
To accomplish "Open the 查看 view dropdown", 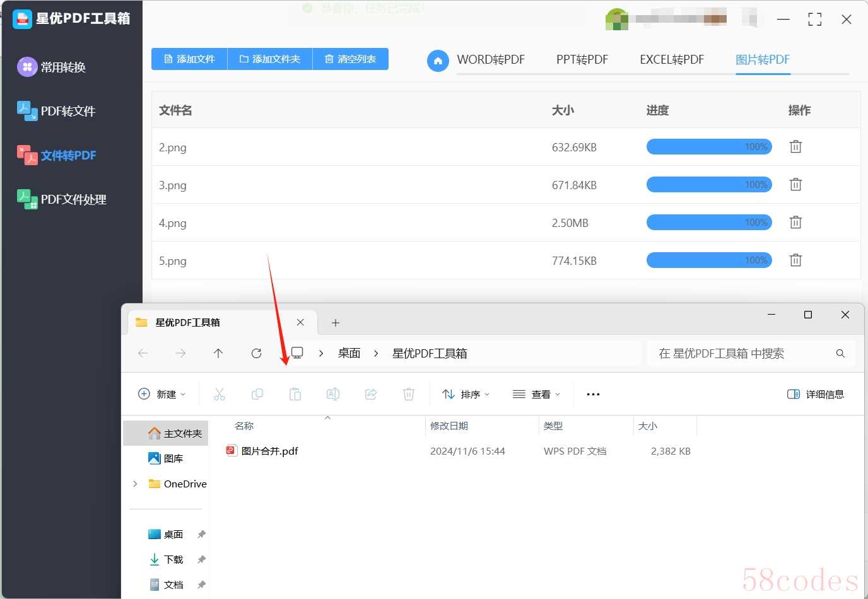I will [536, 394].
